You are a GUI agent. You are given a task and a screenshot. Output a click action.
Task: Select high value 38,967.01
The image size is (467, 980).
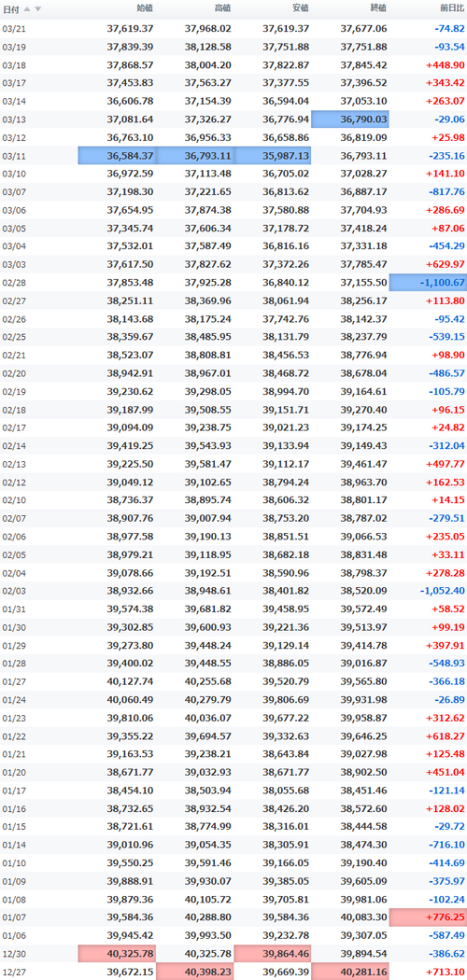click(208, 373)
